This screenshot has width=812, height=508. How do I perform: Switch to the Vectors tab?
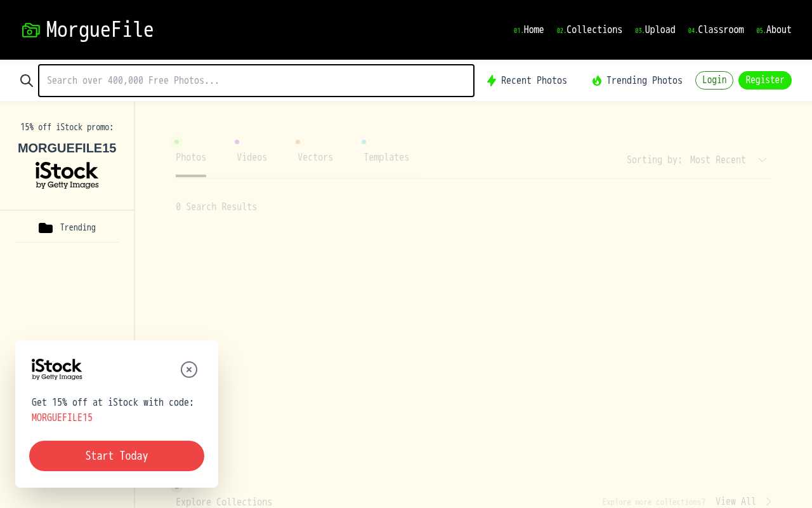[x=315, y=157]
